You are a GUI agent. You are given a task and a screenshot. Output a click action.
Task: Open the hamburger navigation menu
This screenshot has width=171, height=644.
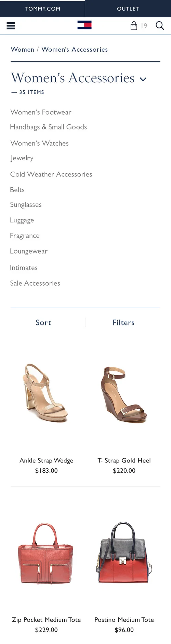coord(11,26)
